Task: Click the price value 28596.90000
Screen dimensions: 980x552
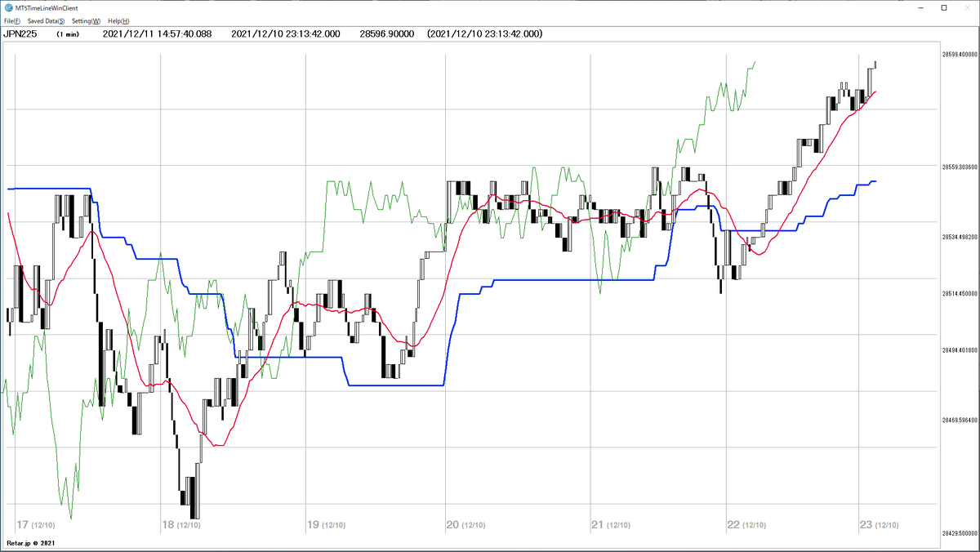Action: pos(387,34)
